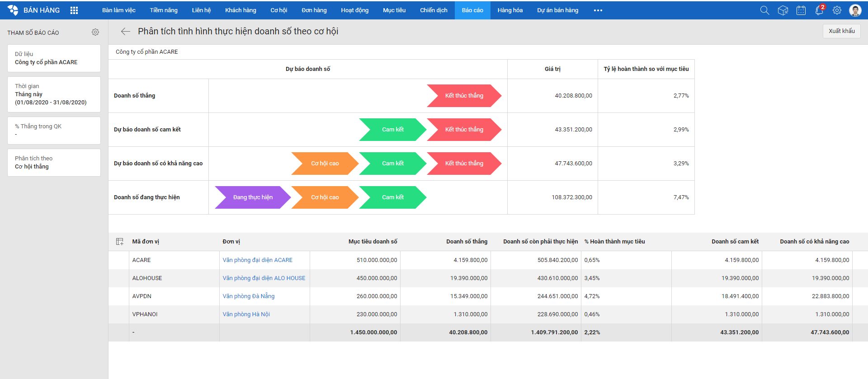Click the user avatar picture
The height and width of the screenshot is (379, 868).
tap(855, 10)
